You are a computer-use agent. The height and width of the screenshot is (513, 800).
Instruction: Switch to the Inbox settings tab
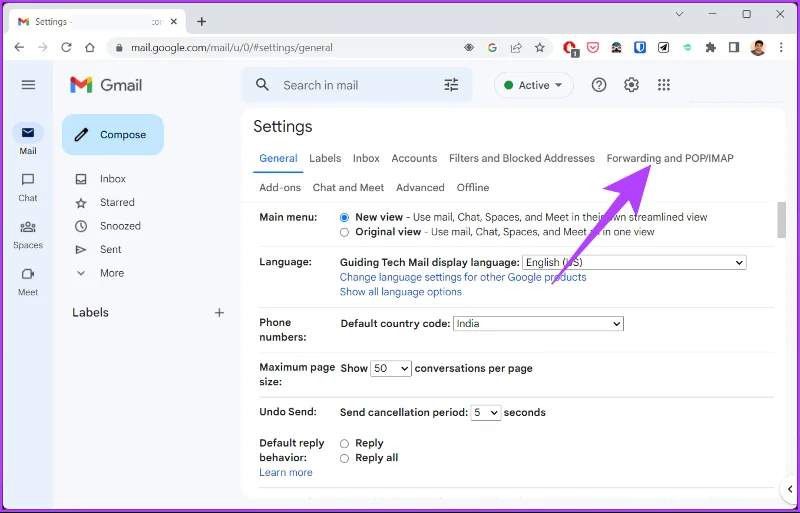366,158
